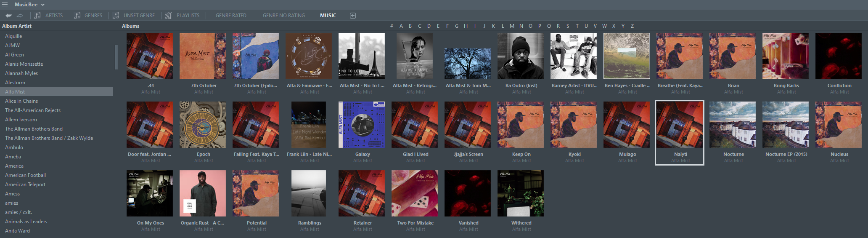Click the Mulago album title
The image size is (868, 238).
point(627,154)
